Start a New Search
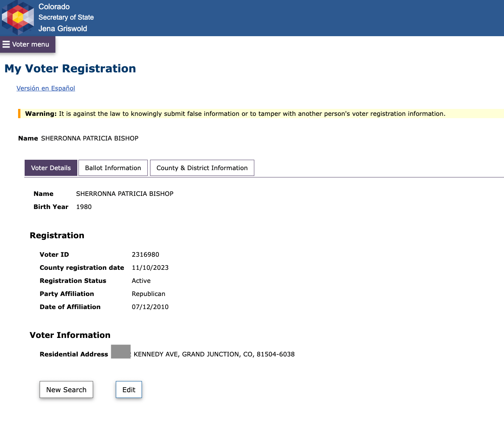 (66, 390)
